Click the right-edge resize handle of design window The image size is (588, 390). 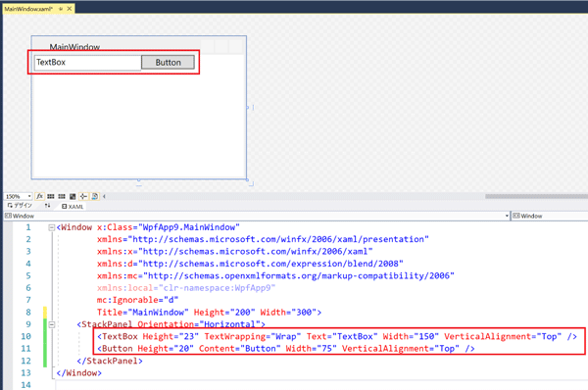(x=247, y=108)
